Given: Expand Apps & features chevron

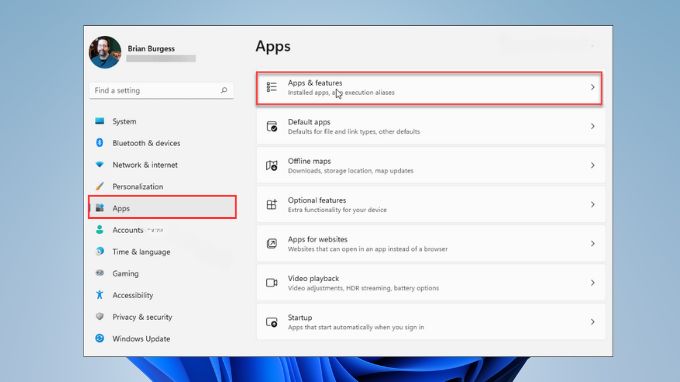Looking at the screenshot, I should pos(592,87).
